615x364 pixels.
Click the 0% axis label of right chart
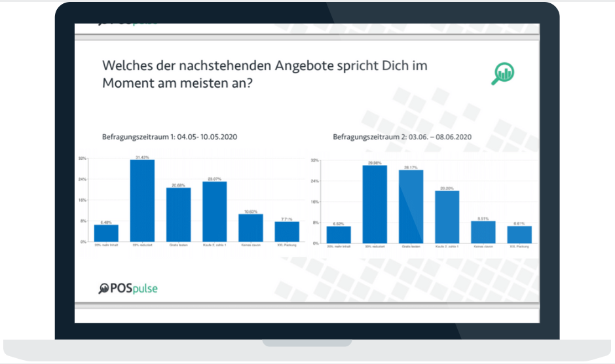[316, 244]
